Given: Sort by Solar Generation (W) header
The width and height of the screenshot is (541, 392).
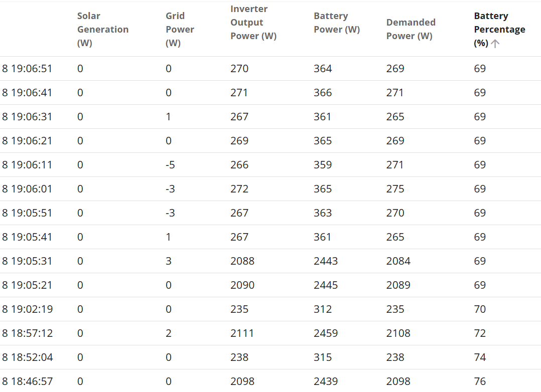Looking at the screenshot, I should pyautogui.click(x=103, y=29).
